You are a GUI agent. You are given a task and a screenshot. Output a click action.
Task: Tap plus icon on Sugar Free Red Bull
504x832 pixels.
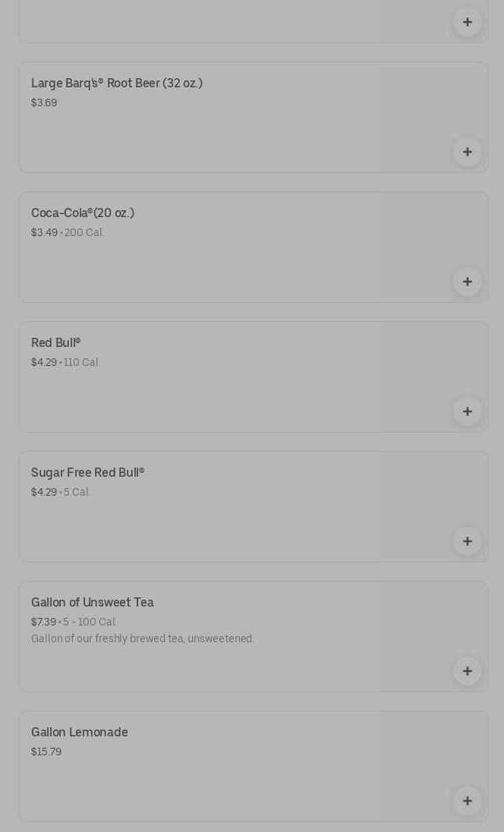point(467,541)
